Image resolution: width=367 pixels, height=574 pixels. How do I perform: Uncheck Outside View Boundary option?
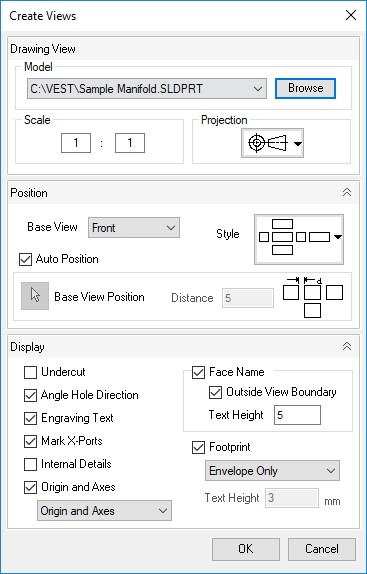[215, 392]
